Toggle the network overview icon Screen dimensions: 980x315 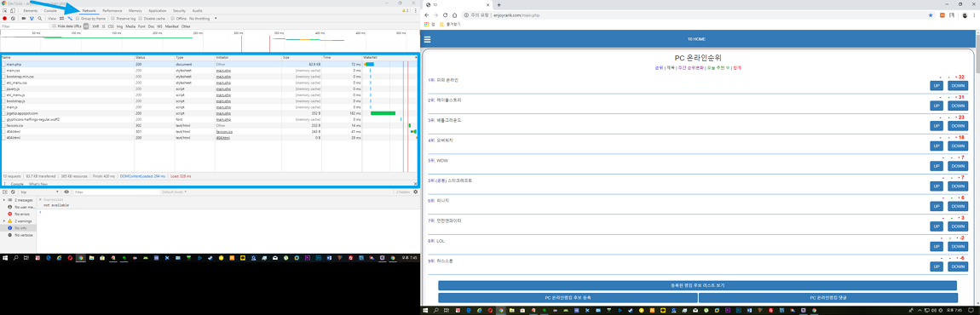click(x=70, y=19)
